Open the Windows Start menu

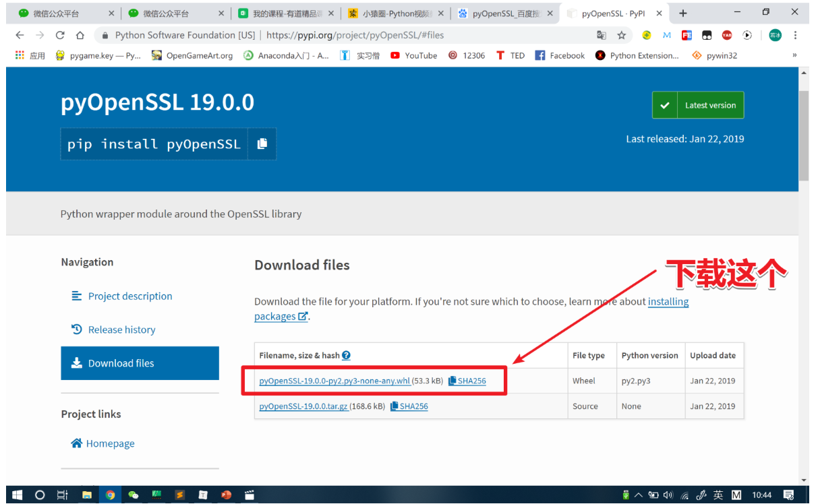18,495
